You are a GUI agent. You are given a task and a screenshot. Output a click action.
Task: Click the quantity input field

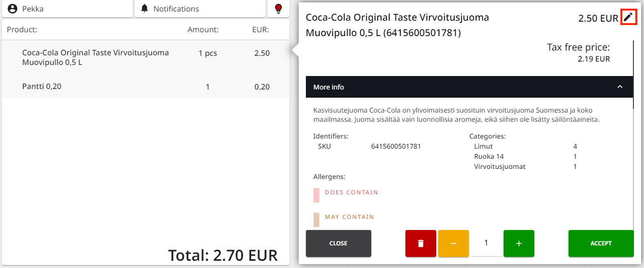(486, 243)
